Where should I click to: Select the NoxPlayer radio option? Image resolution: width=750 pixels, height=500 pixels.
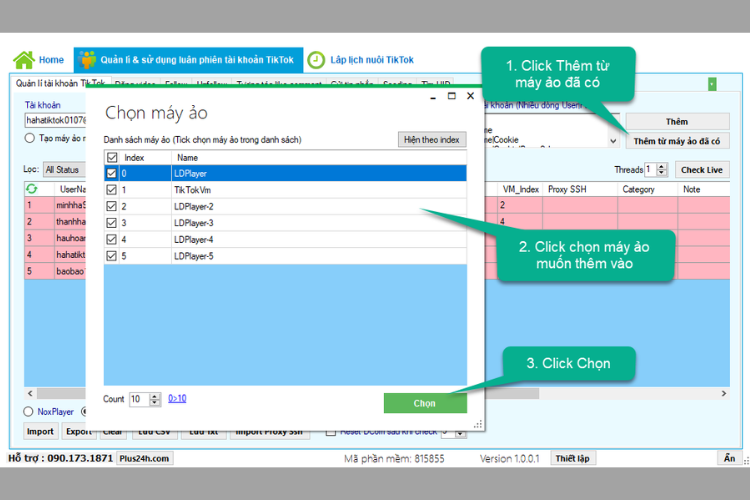point(28,411)
